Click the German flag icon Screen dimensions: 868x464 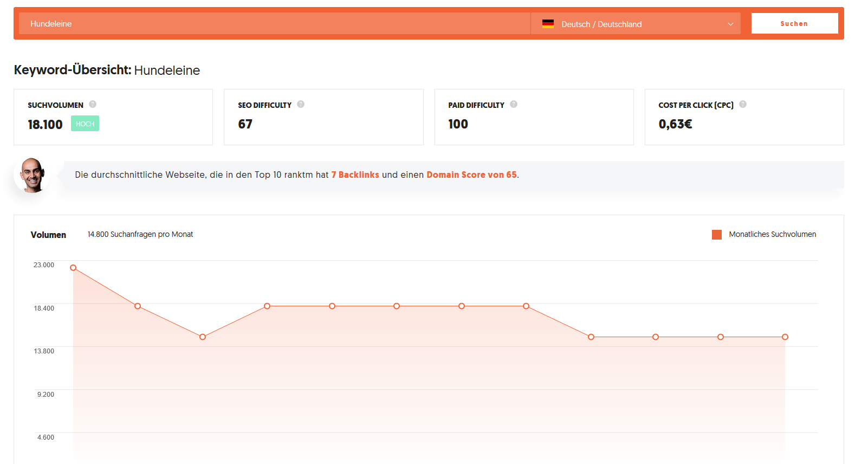[x=548, y=24]
